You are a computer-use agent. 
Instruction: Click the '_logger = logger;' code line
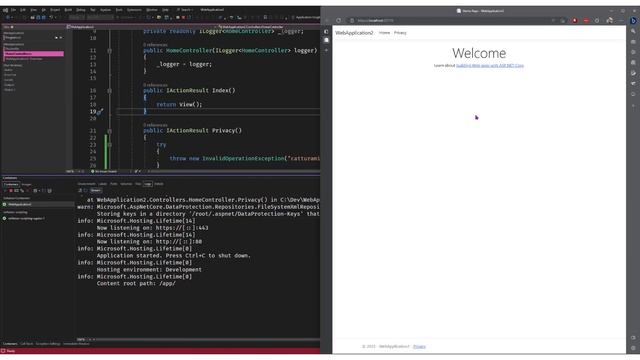184,64
